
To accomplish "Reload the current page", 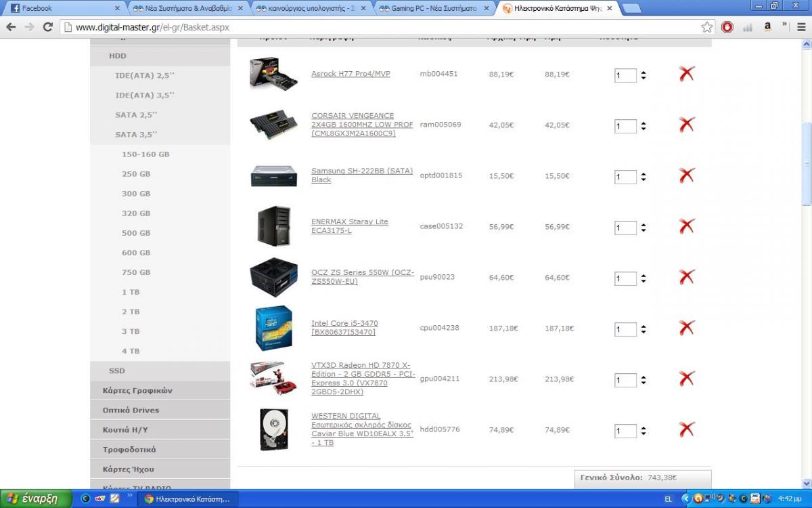I will click(47, 27).
